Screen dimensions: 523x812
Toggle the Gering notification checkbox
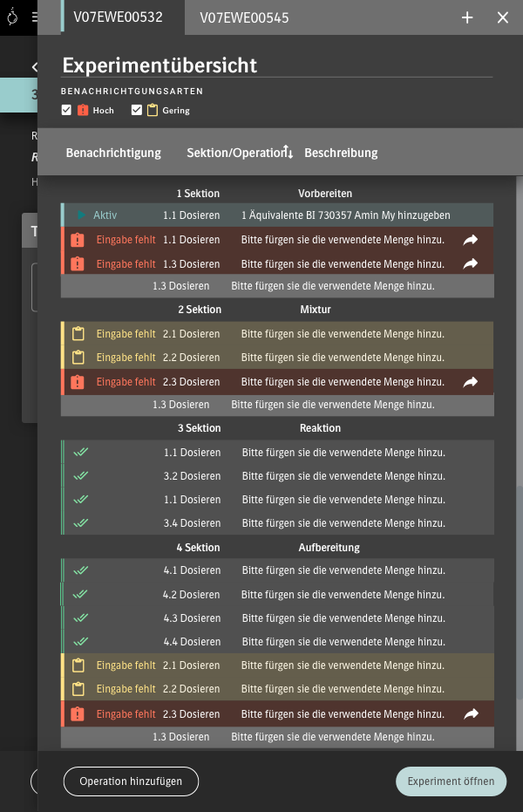coord(136,110)
